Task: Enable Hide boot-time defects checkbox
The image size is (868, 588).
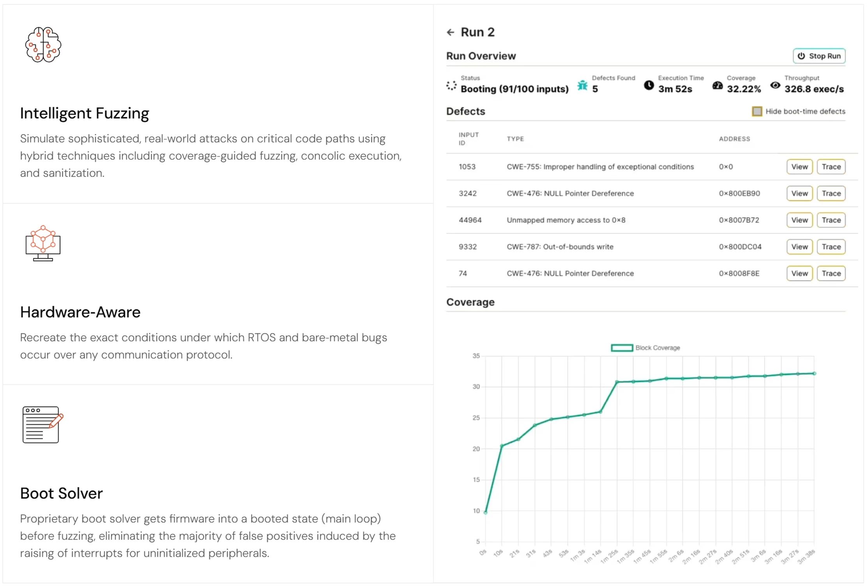Action: click(757, 111)
